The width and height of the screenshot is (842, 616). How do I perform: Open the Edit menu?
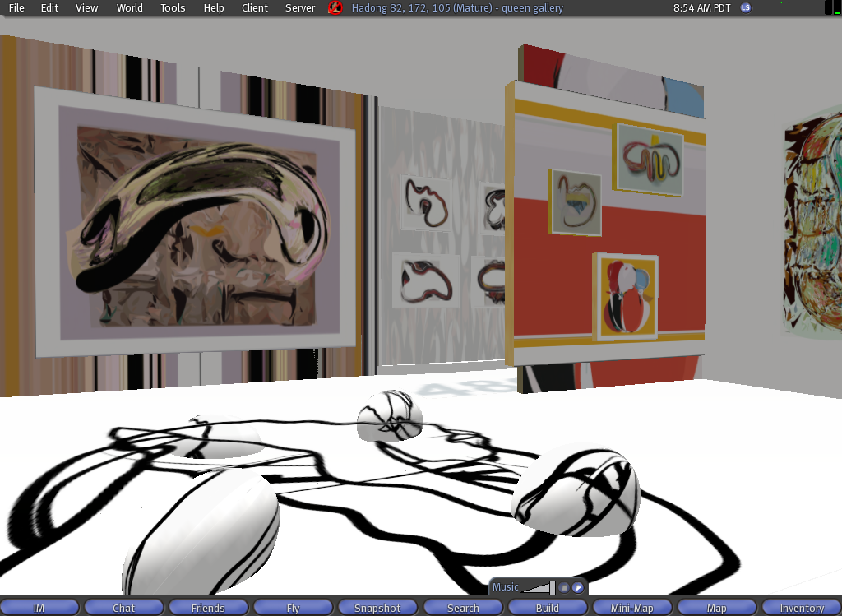49,7
